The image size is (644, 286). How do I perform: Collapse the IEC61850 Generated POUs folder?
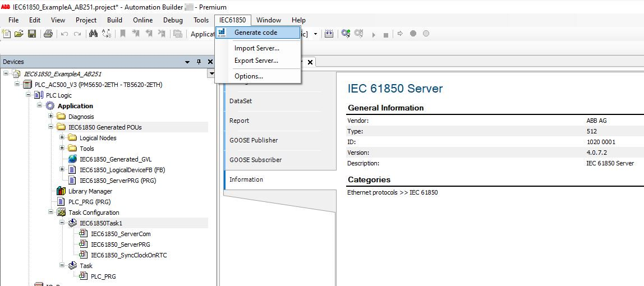(51, 127)
